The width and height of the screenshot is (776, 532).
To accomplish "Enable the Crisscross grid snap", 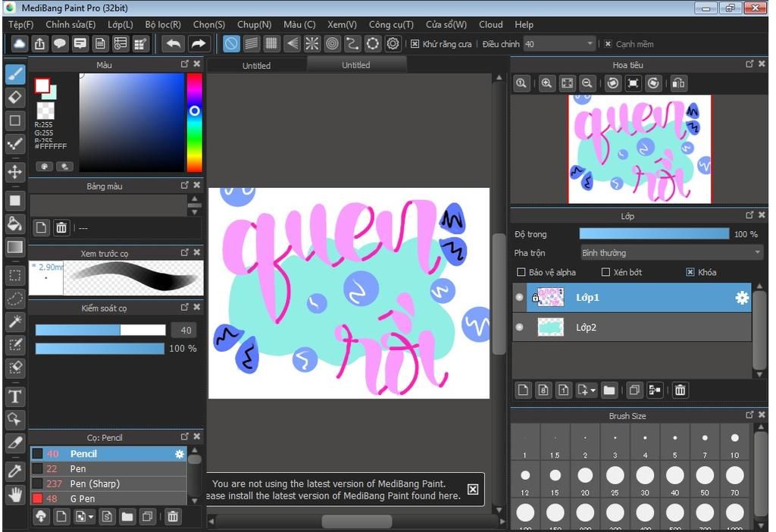I will point(271,44).
